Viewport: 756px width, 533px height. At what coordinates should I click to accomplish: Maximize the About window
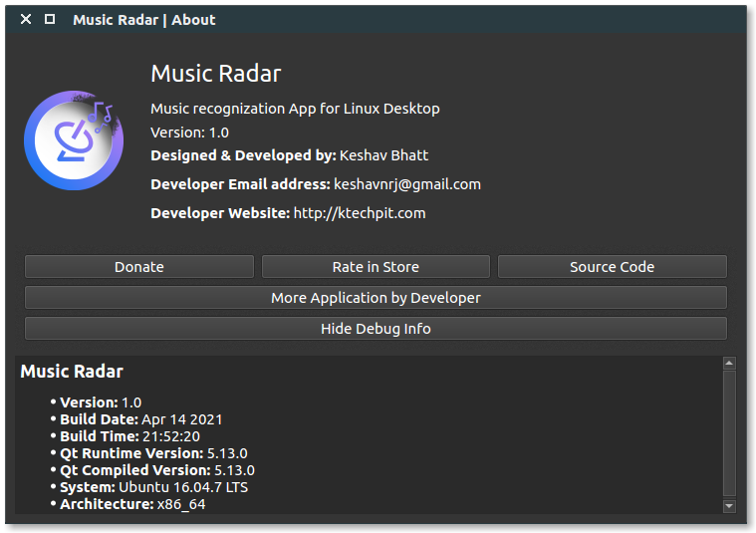[x=50, y=19]
